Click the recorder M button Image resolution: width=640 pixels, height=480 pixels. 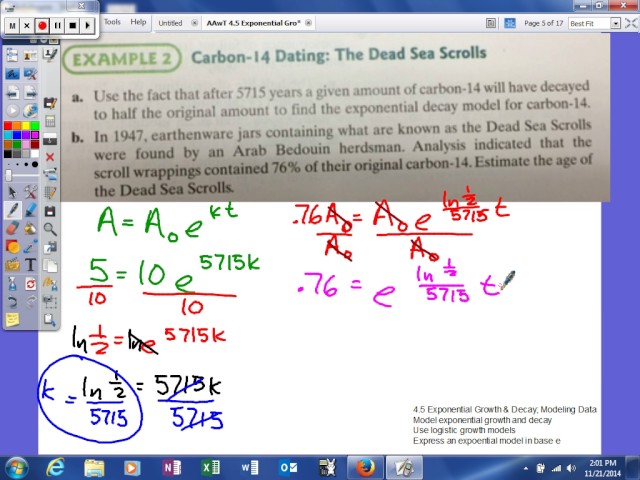(12, 26)
